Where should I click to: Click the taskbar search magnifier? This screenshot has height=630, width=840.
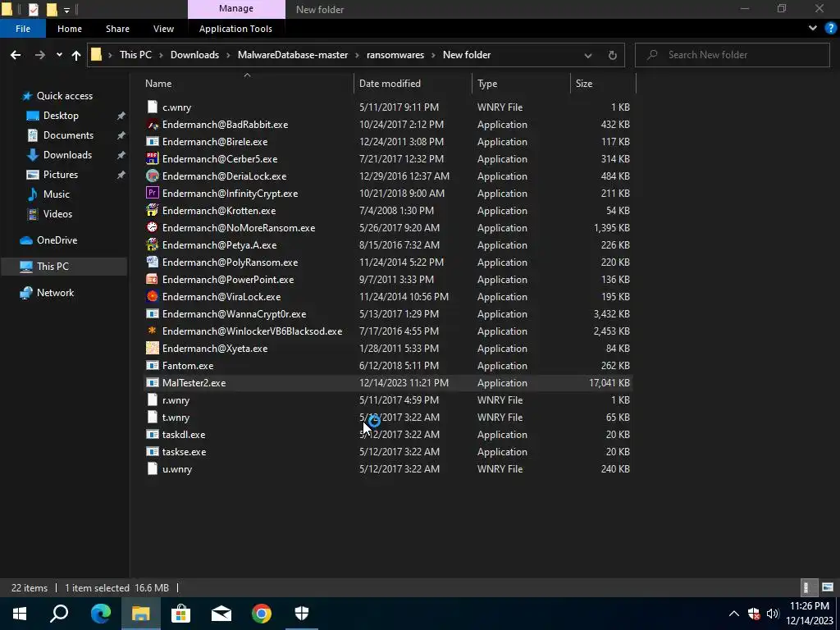click(59, 614)
